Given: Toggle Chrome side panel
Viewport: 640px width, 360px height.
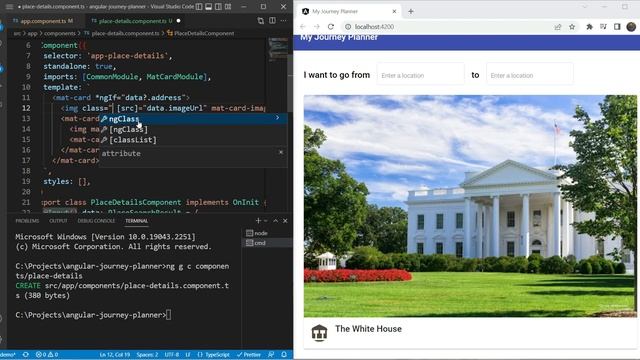Looking at the screenshot, I should tap(617, 27).
